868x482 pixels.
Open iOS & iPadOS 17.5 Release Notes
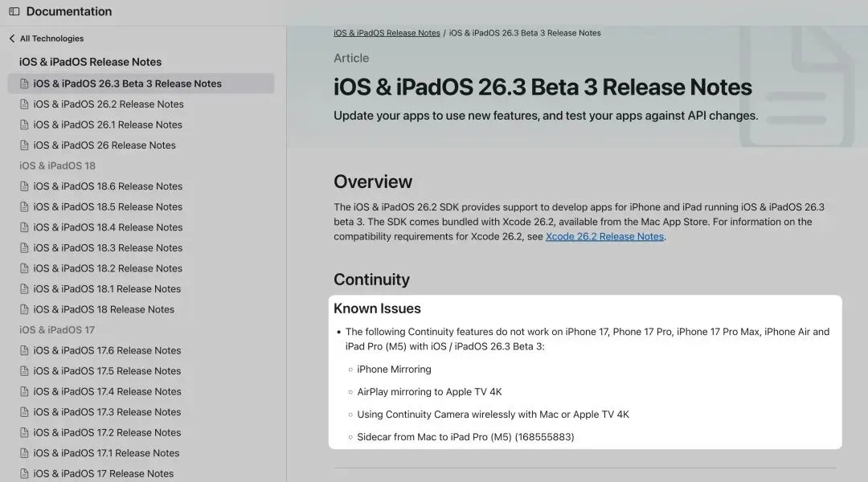pos(107,371)
